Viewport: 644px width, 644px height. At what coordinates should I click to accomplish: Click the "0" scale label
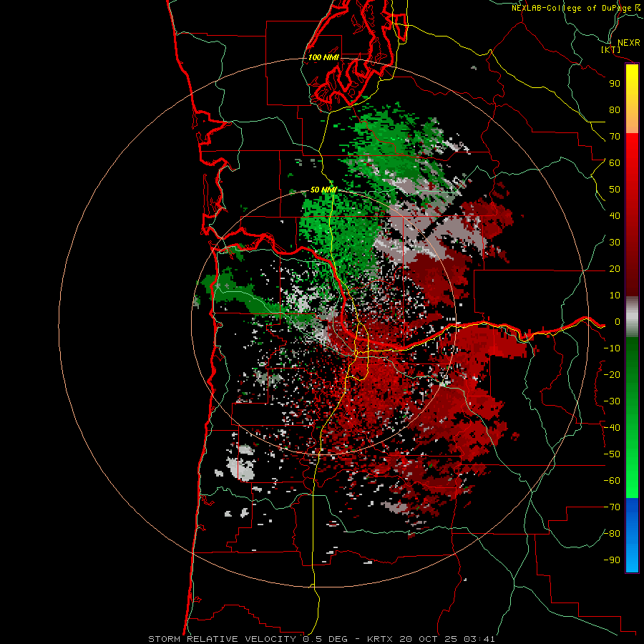(x=618, y=322)
